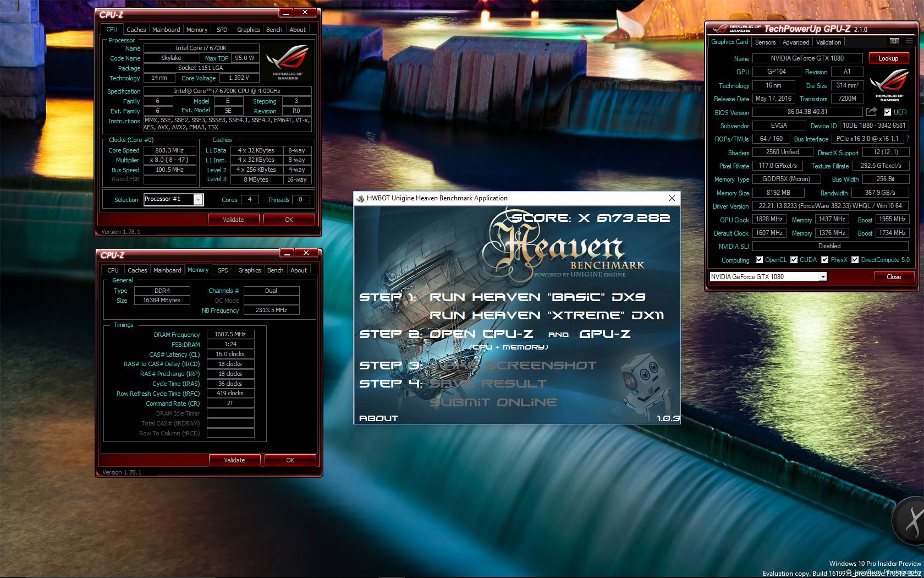Click the GPU-Z Lookup button
The width and height of the screenshot is (924, 578).
point(888,58)
